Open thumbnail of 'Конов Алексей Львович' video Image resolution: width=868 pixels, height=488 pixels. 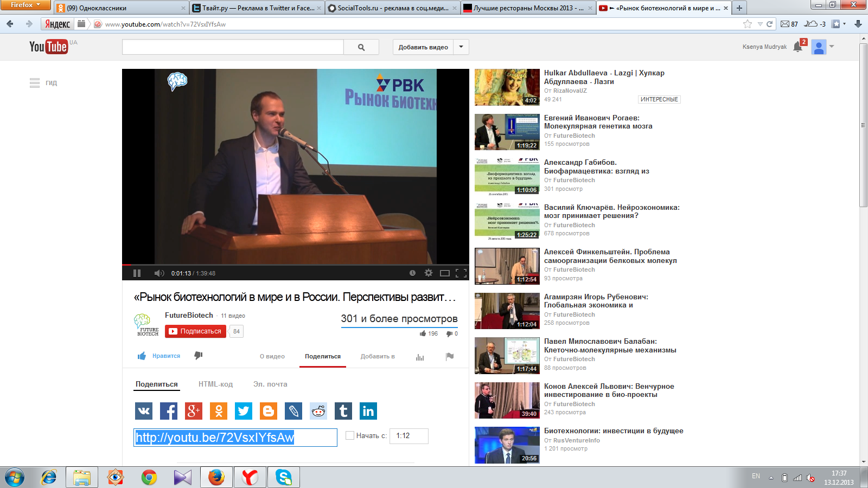[x=507, y=401]
